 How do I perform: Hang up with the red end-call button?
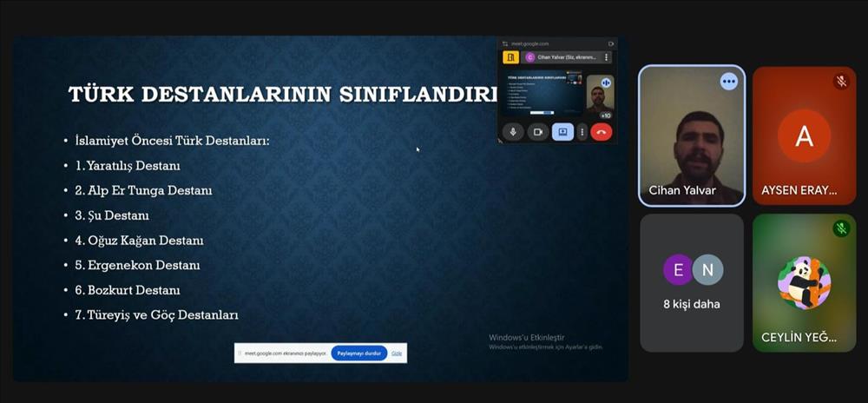click(601, 132)
